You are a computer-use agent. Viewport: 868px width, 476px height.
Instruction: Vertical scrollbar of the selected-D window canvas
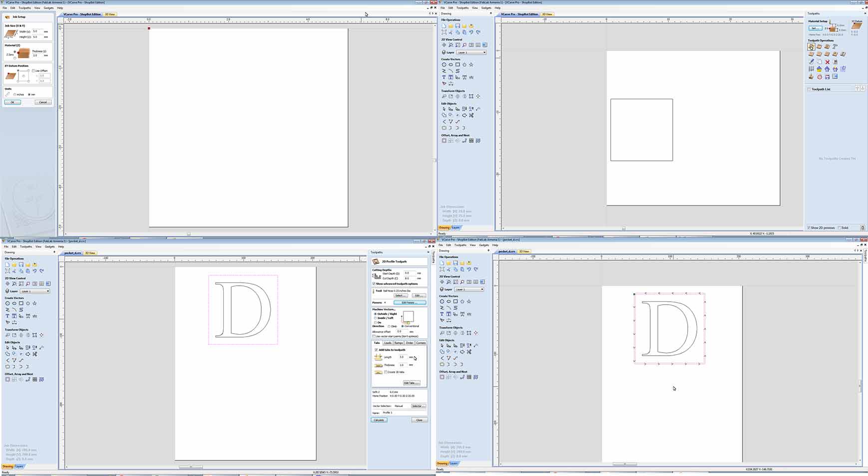pyautogui.click(x=860, y=385)
